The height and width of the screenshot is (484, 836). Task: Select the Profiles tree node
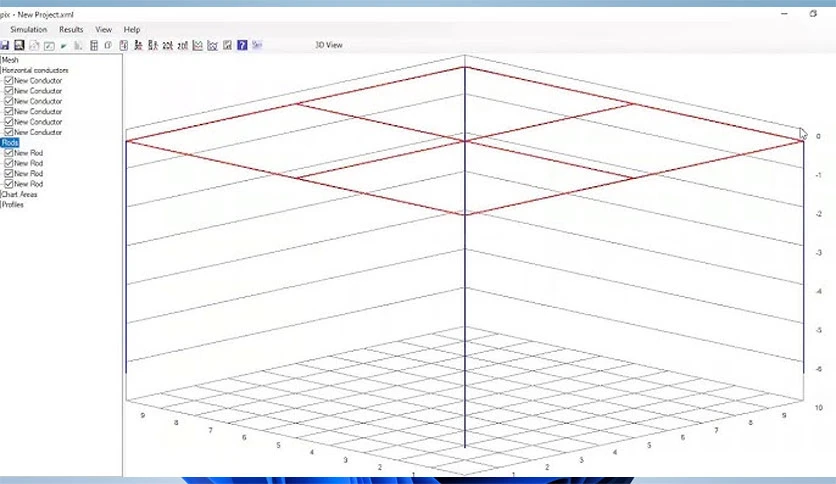(13, 204)
